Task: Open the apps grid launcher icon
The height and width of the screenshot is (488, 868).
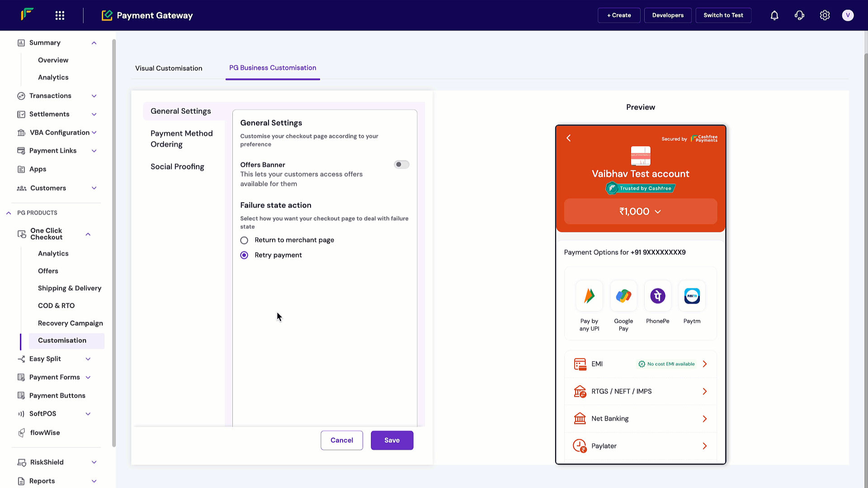Action: 60,15
